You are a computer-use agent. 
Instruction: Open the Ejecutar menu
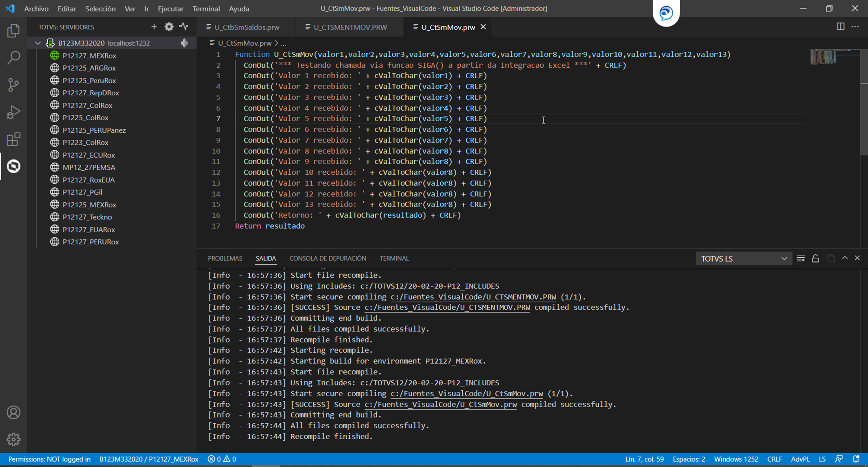[x=170, y=8]
